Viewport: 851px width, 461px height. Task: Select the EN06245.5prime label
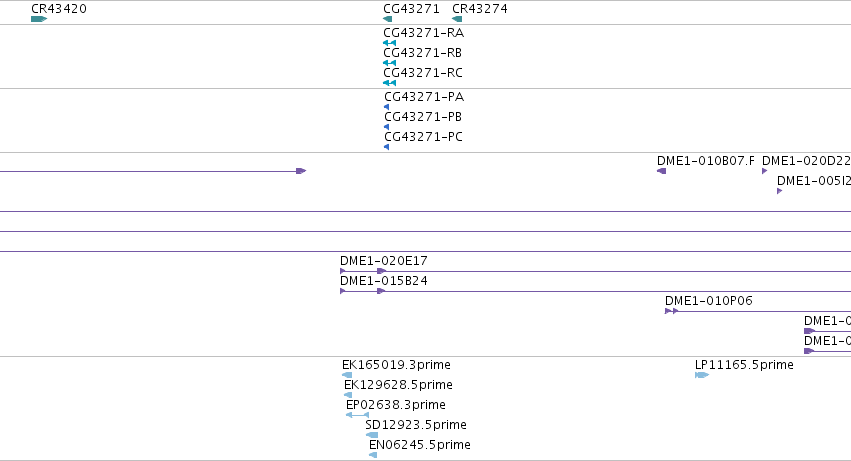point(420,445)
